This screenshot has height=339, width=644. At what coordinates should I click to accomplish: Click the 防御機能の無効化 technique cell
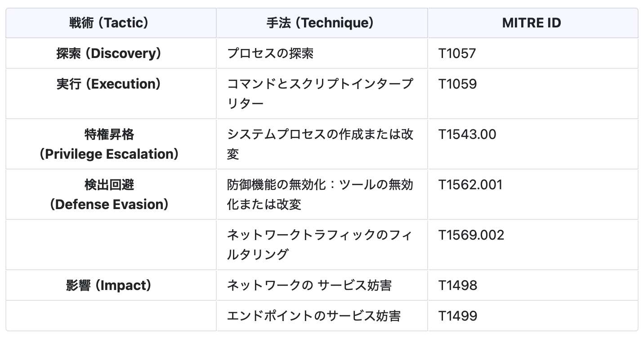coord(320,194)
